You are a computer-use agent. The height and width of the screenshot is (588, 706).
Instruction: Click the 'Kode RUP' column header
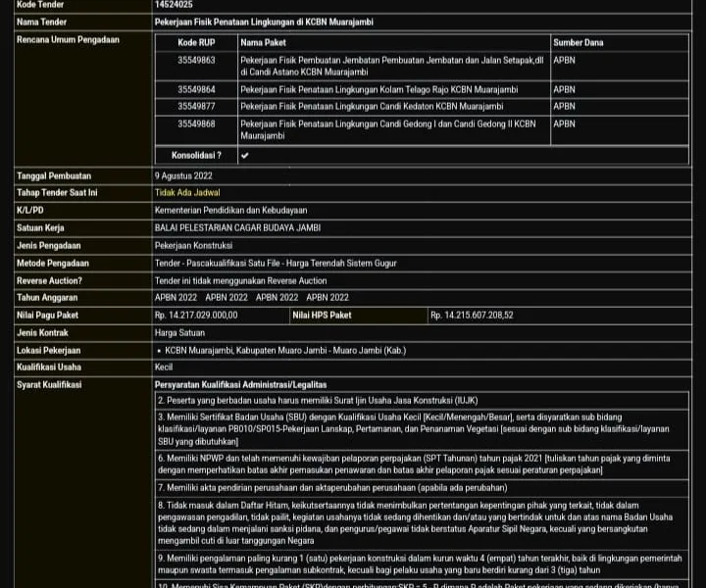(x=196, y=43)
